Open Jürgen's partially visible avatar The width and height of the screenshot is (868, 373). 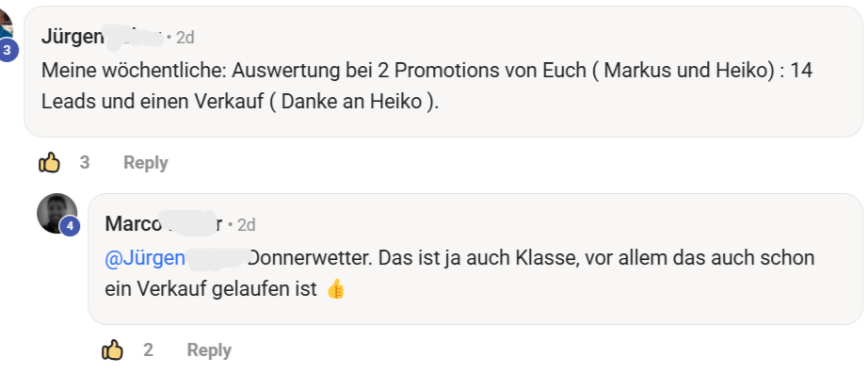point(6,24)
